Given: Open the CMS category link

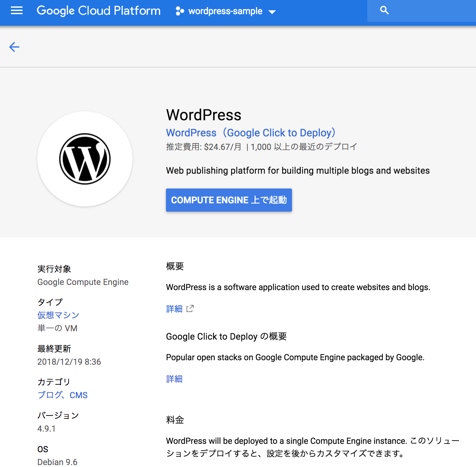Looking at the screenshot, I should (x=79, y=395).
